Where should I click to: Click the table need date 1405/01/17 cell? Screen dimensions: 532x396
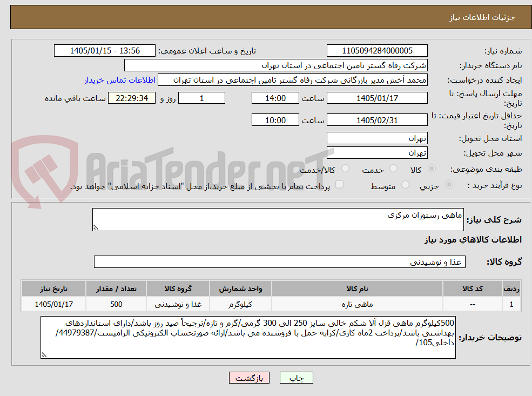click(53, 304)
